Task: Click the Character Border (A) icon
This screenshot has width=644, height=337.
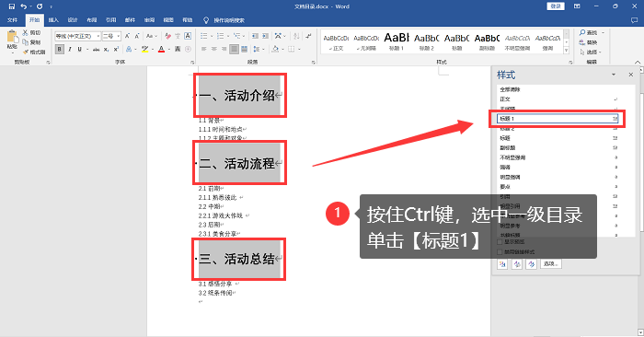Action: 188,36
